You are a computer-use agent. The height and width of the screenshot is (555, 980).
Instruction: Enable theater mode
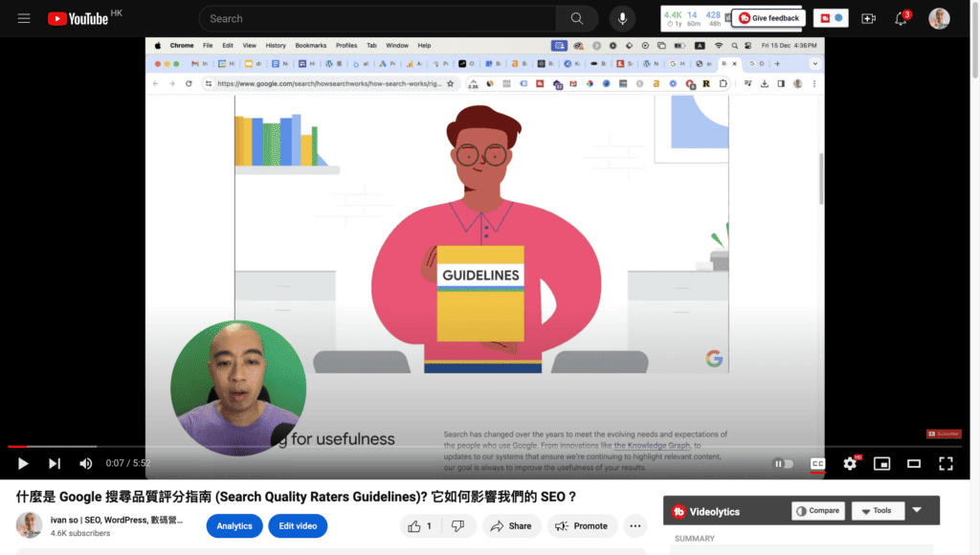914,463
